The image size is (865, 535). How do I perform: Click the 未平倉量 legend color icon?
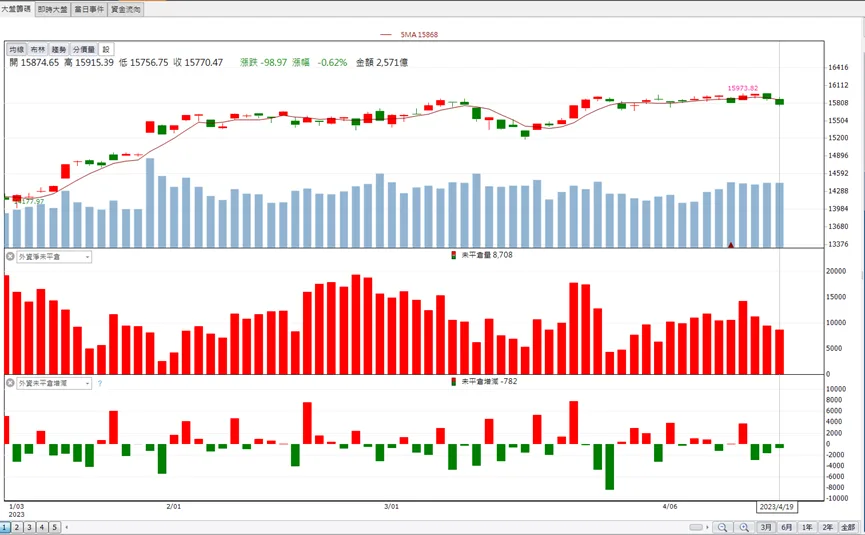453,255
